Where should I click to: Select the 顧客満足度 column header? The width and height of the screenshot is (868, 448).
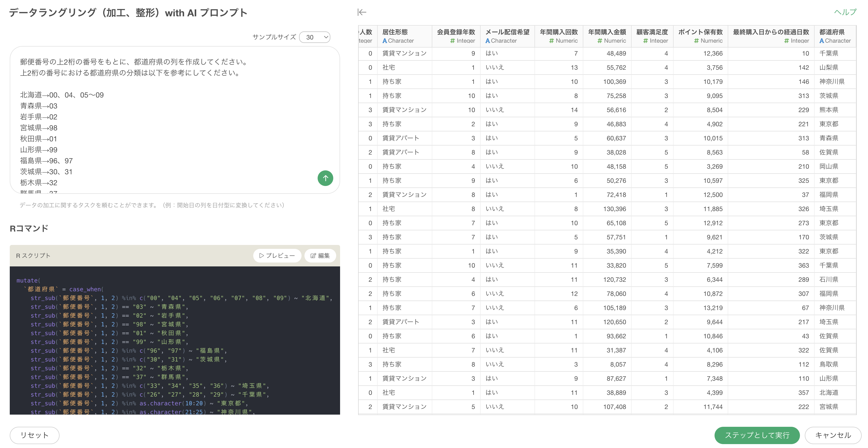[652, 36]
